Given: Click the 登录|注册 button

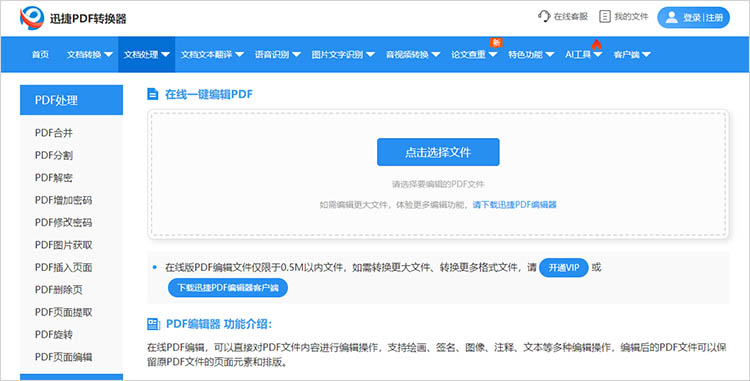Looking at the screenshot, I should point(693,18).
